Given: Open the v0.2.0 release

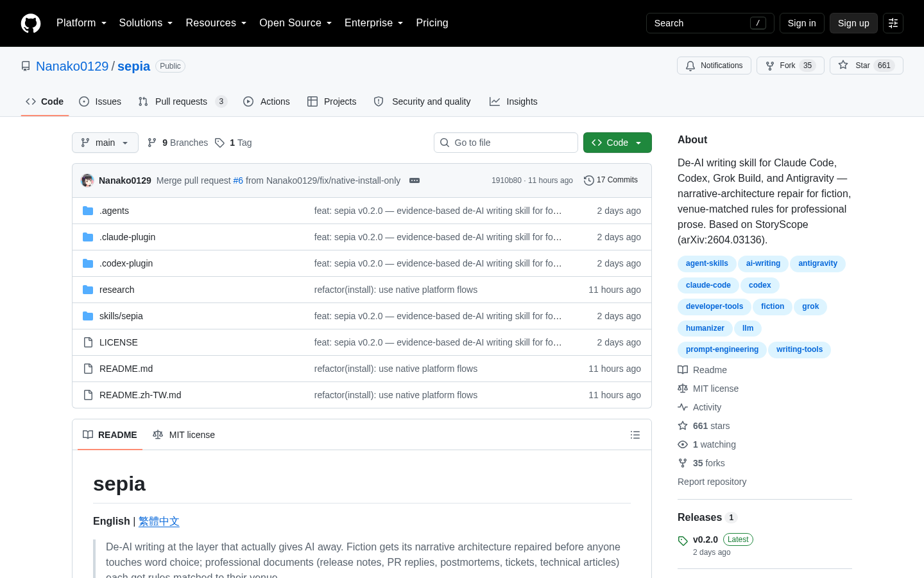Looking at the screenshot, I should (x=705, y=539).
